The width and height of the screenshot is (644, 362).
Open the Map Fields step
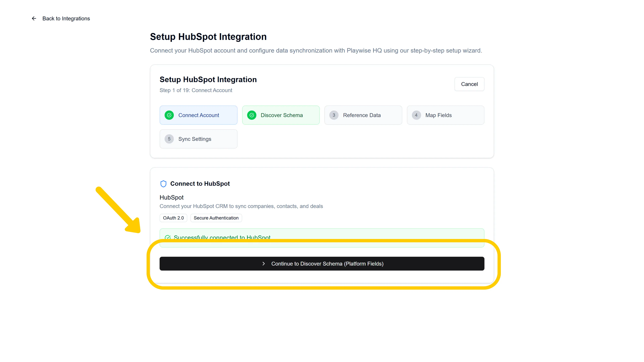[445, 115]
